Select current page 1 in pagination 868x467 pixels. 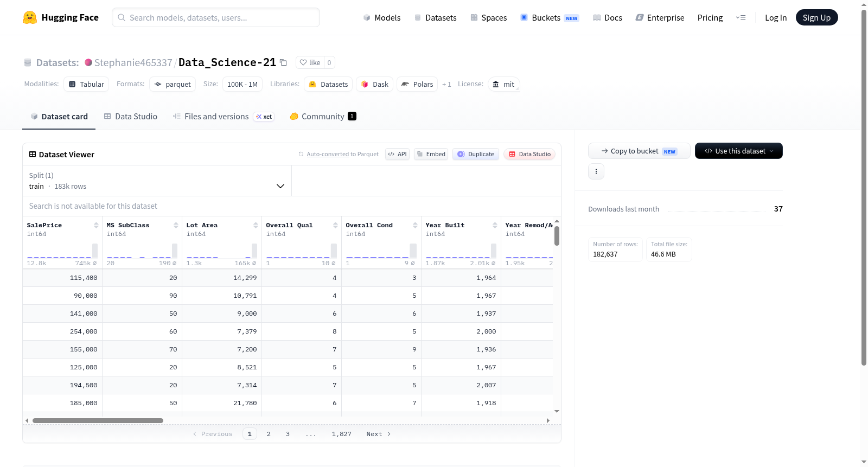pos(250,434)
